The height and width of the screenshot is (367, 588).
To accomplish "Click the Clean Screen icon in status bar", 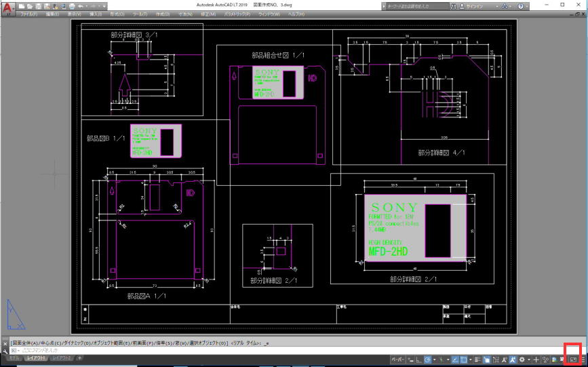I will (x=573, y=360).
